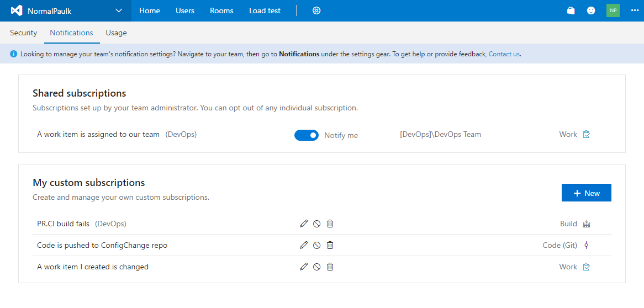Create a New custom subscription
The image size is (644, 308).
pos(587,193)
